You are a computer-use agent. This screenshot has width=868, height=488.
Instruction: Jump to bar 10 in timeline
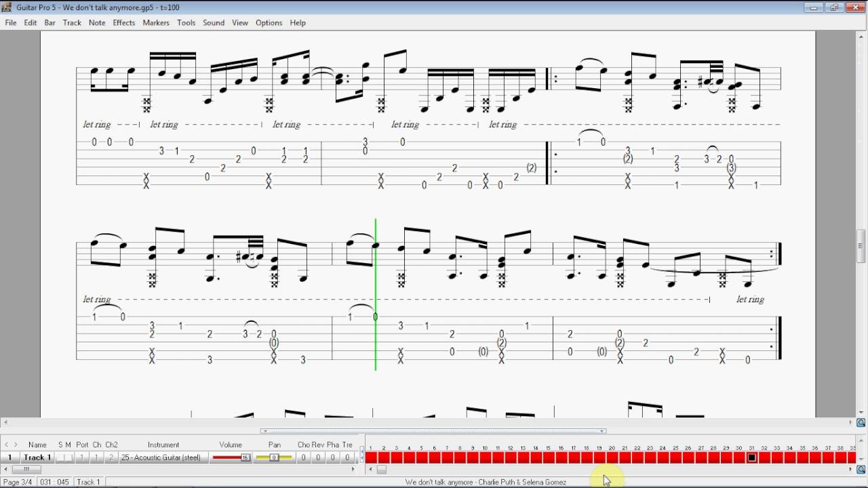(485, 457)
